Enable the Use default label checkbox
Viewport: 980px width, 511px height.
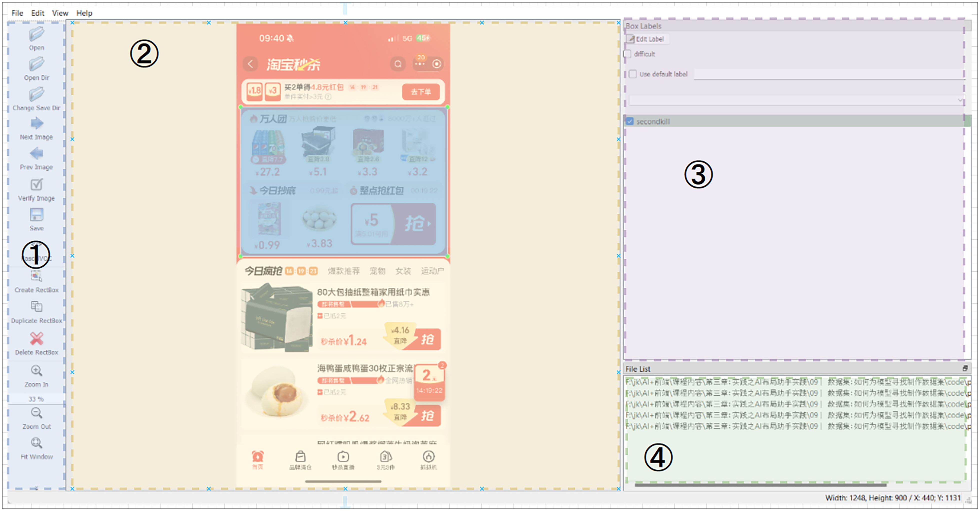pyautogui.click(x=633, y=74)
